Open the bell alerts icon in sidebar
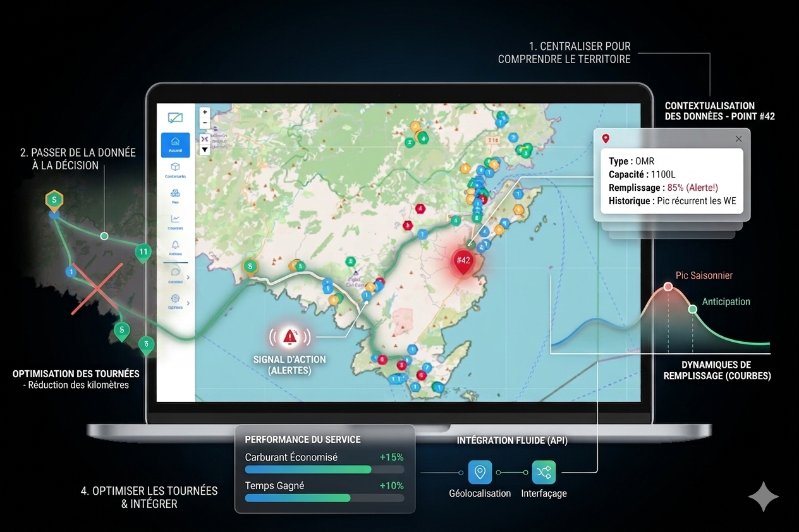The image size is (799, 532). pos(175,245)
